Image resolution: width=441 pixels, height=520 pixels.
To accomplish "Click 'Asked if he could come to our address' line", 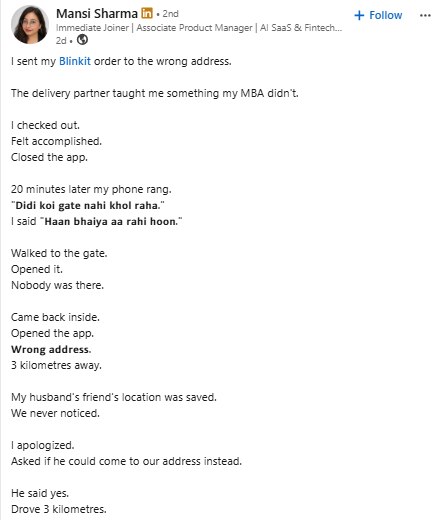I will point(126,461).
